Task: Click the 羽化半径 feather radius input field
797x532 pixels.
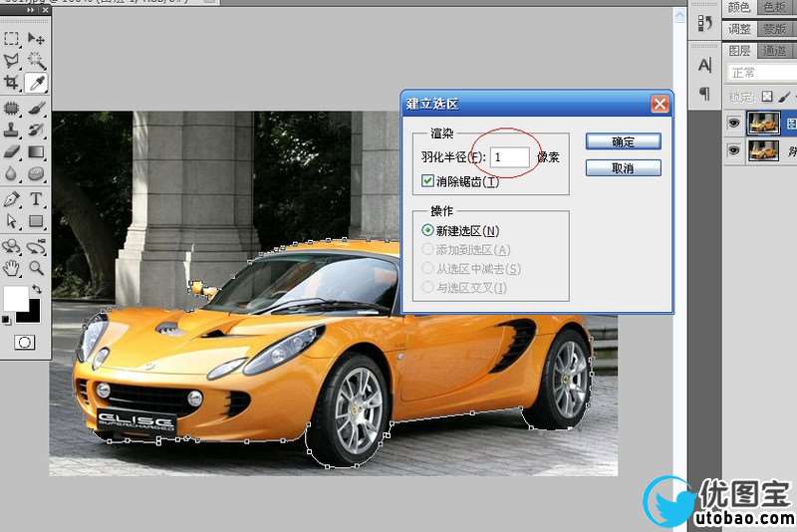Action: [510, 157]
